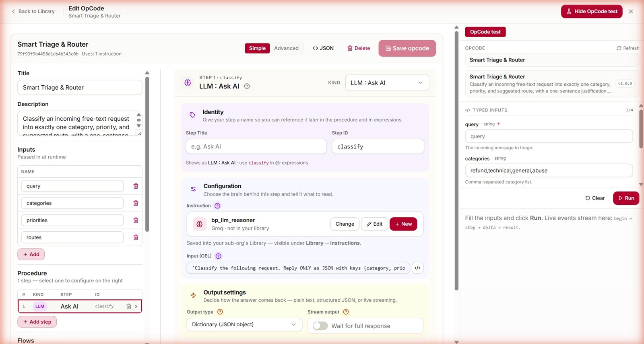Add a new input
The width and height of the screenshot is (644, 344).
pos(31,255)
